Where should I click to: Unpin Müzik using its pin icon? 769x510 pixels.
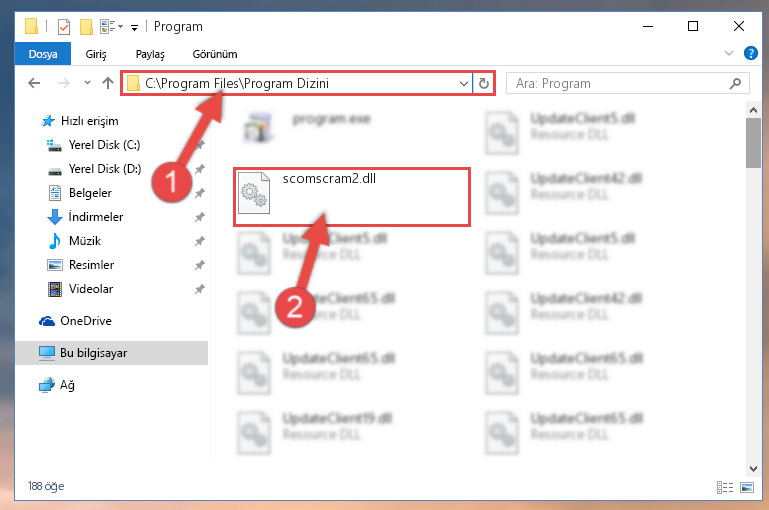(200, 241)
